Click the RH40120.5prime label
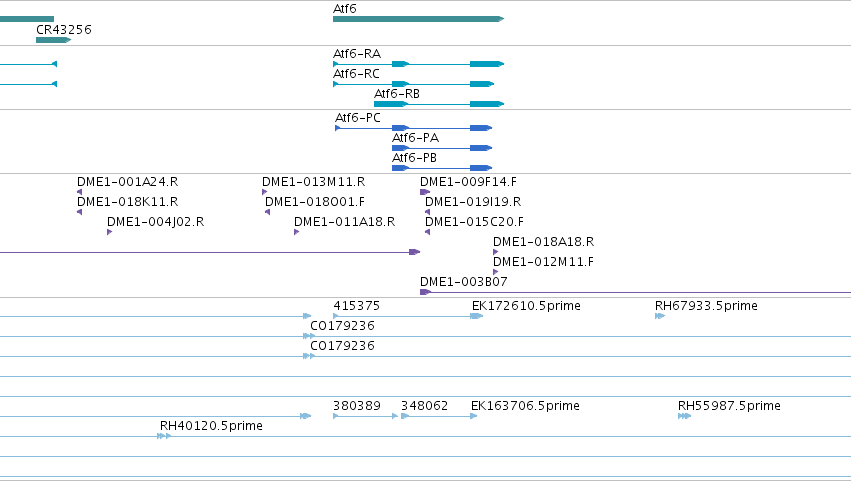Screen dimensions: 851x481 point(211,426)
